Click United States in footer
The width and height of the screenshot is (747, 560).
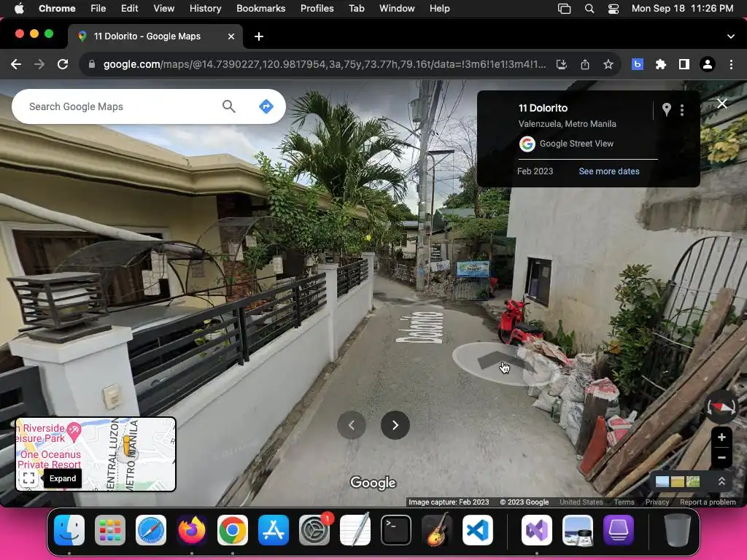(581, 502)
